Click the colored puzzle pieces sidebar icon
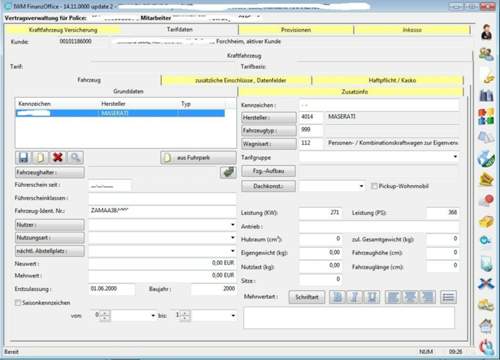 486,117
